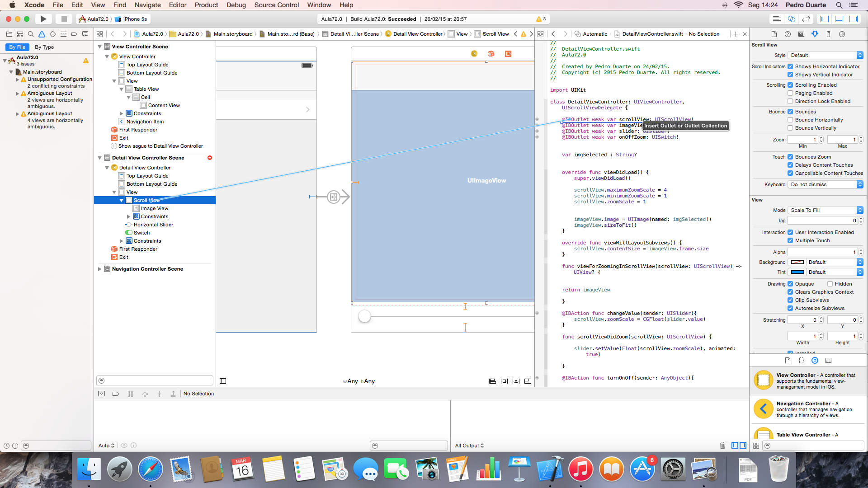Select the By File issues tab
The image size is (868, 488).
click(x=18, y=47)
